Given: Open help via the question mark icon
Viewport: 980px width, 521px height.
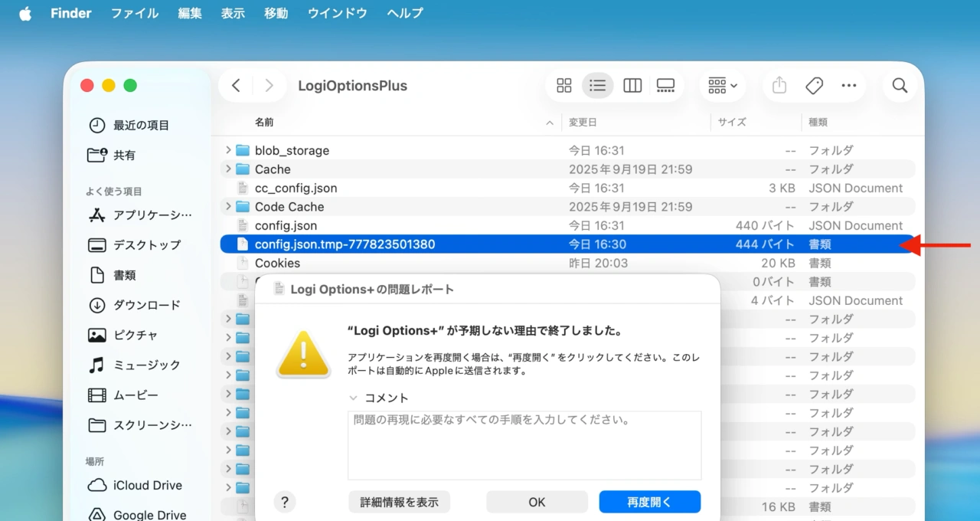Looking at the screenshot, I should click(x=285, y=502).
